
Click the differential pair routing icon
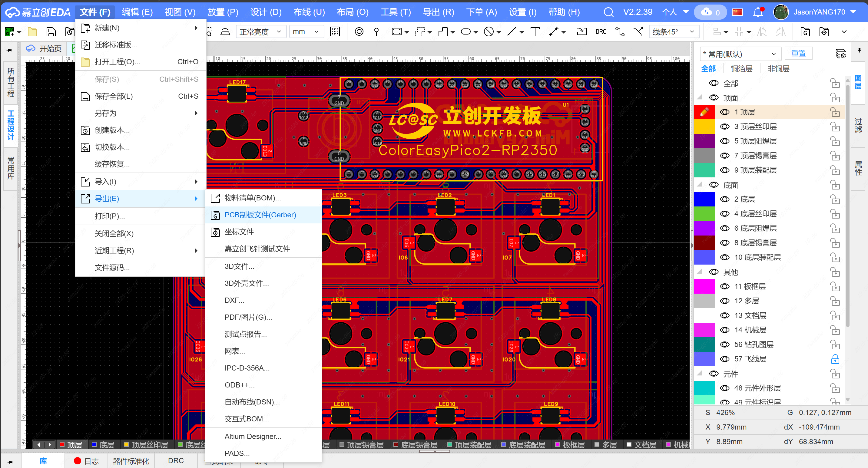click(x=638, y=32)
